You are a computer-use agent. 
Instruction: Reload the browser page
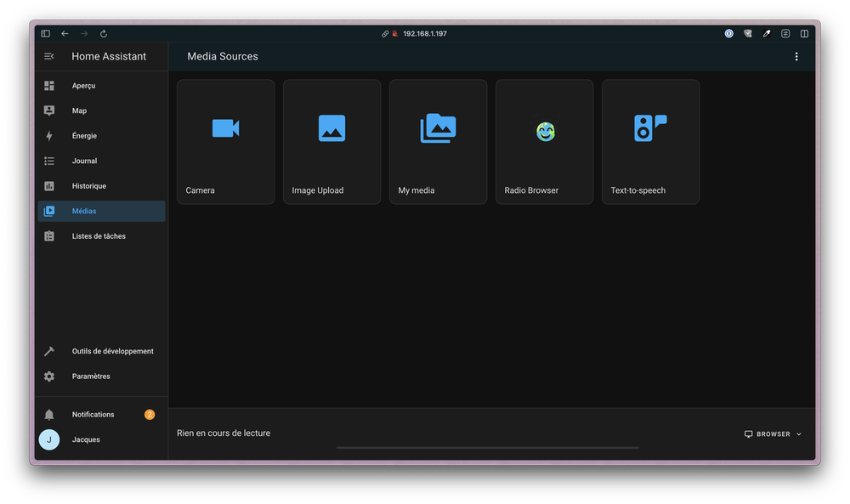tap(104, 34)
